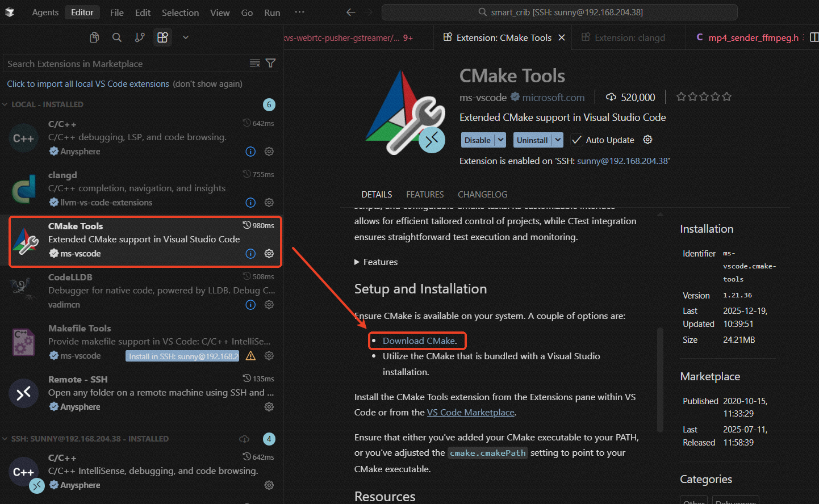Open the Uninstall button dropdown arrow
Screen dimensions: 819x504
[x=558, y=140]
